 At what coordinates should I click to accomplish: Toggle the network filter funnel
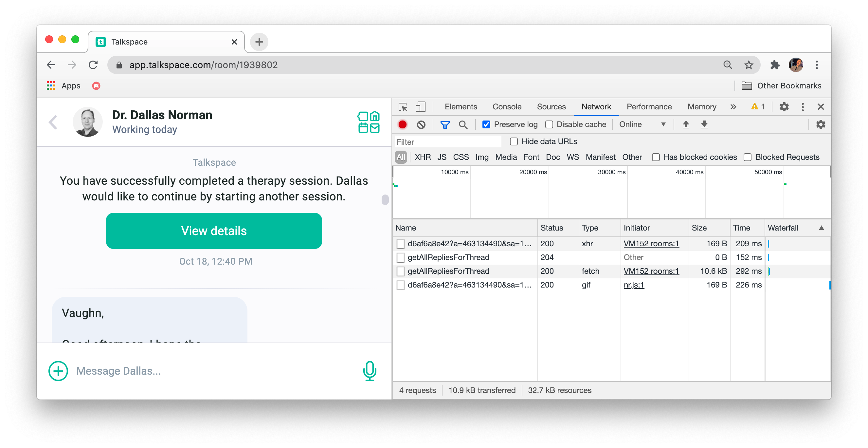pos(445,125)
